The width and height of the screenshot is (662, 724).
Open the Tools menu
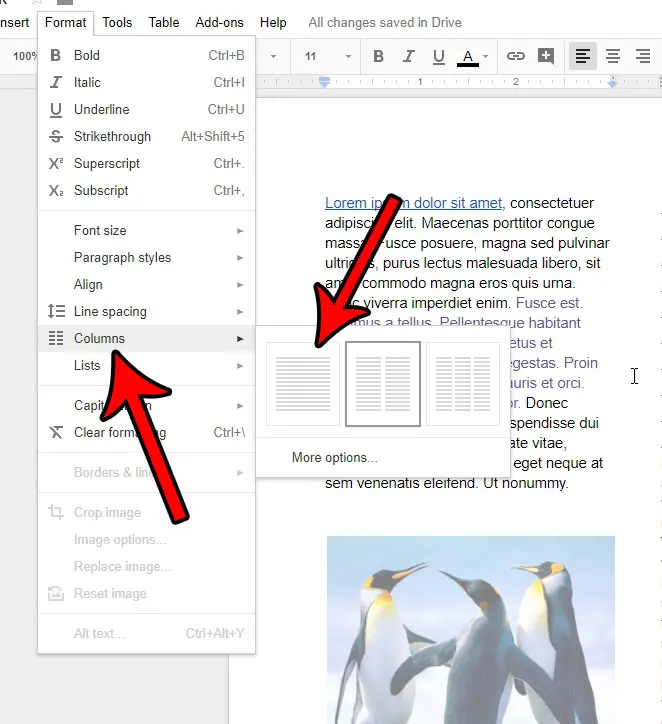click(117, 22)
